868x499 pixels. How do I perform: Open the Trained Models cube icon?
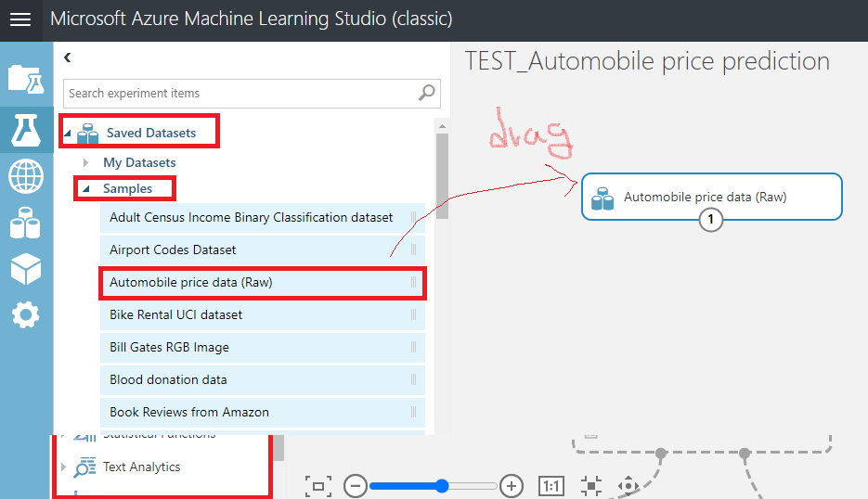(25, 269)
